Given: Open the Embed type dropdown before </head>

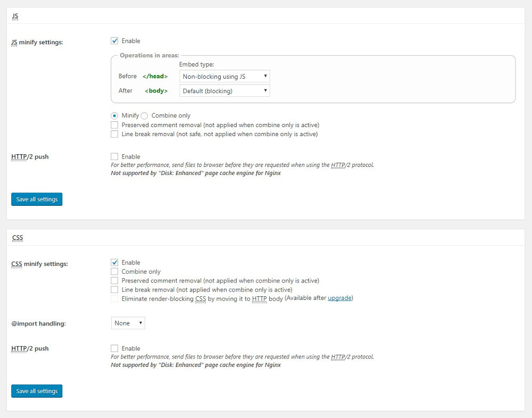Looking at the screenshot, I should pyautogui.click(x=224, y=76).
